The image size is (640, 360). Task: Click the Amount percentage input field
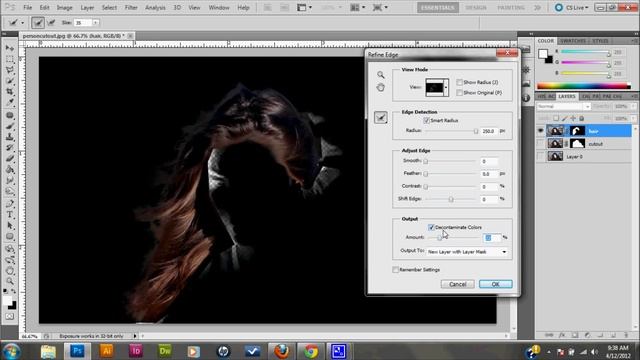(492, 238)
